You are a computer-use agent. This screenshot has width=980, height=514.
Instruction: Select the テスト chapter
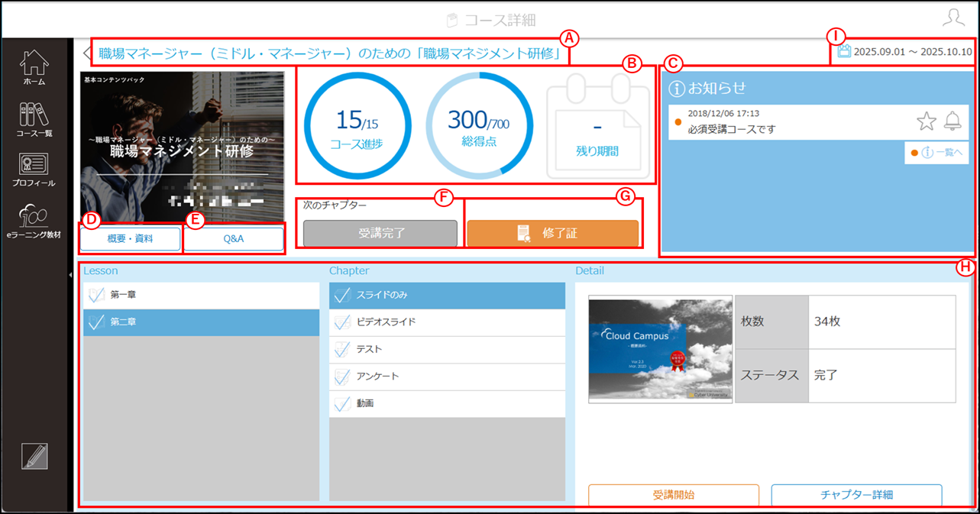point(447,349)
